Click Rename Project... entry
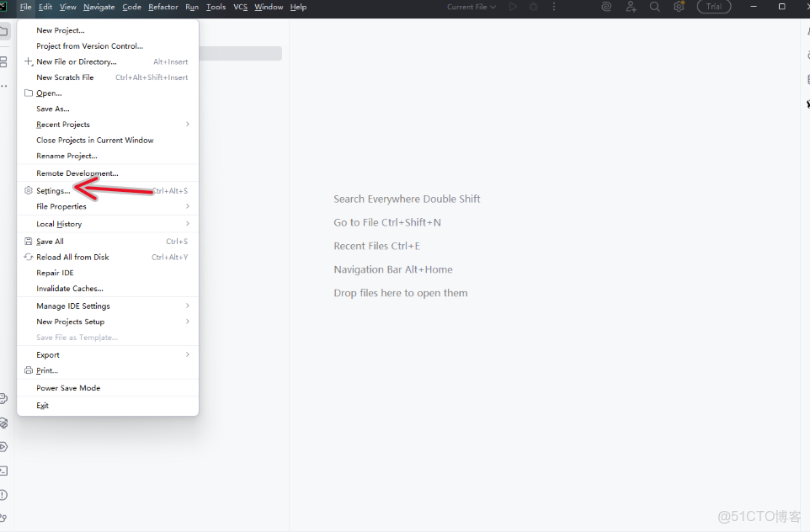This screenshot has width=810, height=532. point(108,156)
